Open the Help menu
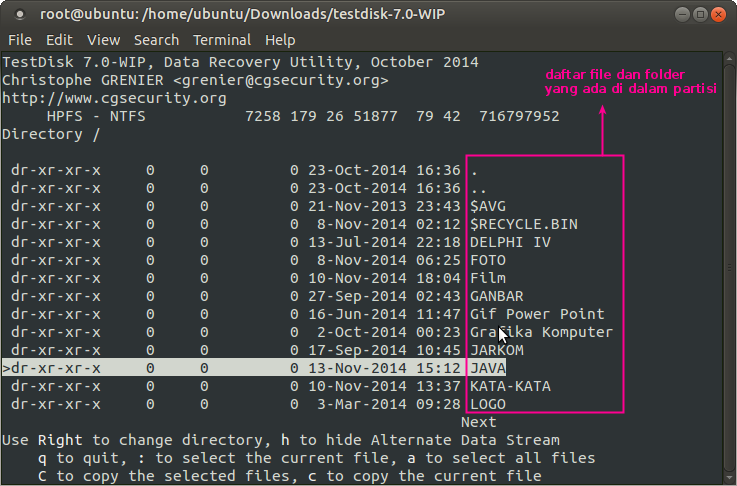The image size is (737, 486). pyautogui.click(x=280, y=40)
